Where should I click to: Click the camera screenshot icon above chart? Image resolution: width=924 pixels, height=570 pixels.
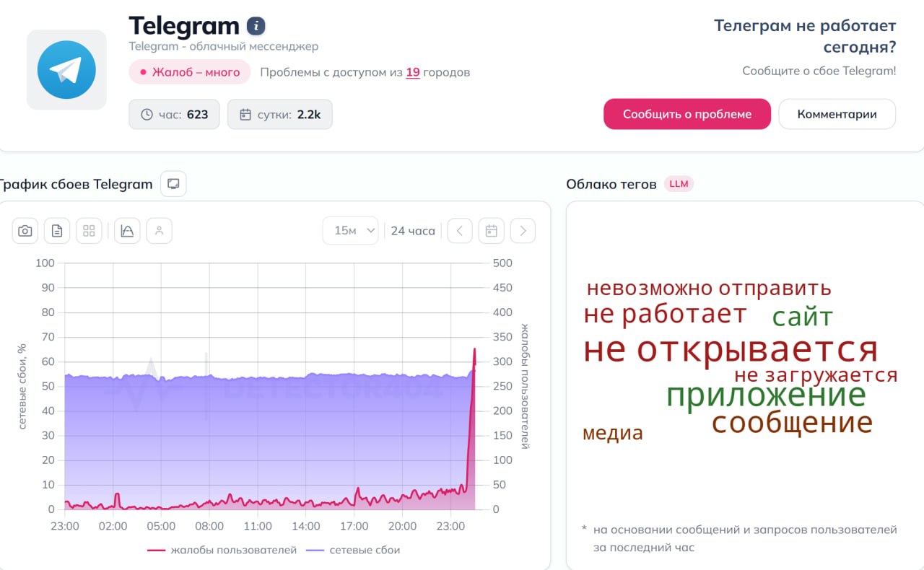25,231
